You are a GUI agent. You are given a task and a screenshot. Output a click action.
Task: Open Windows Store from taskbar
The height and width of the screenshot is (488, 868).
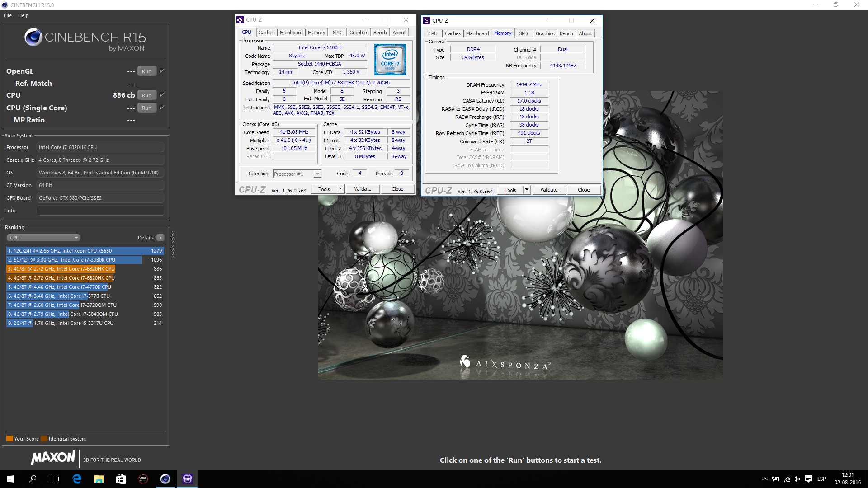[x=121, y=479]
